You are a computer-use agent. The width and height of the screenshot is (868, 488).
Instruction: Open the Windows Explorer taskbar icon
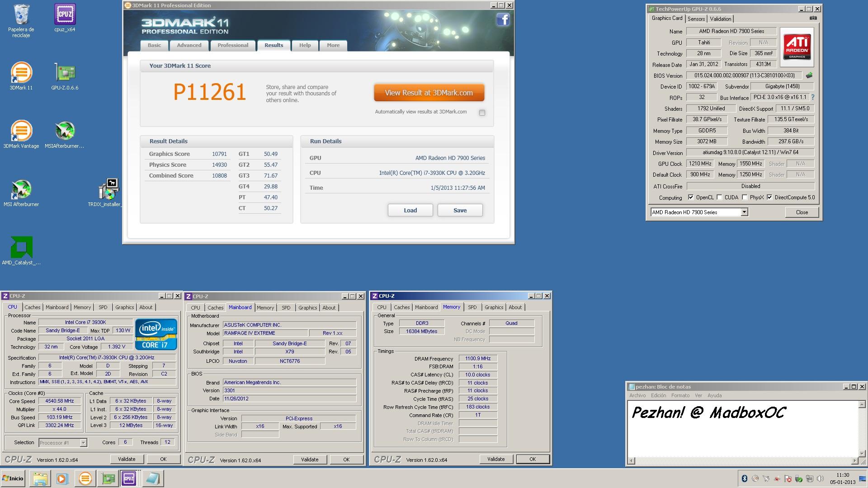pyautogui.click(x=40, y=478)
